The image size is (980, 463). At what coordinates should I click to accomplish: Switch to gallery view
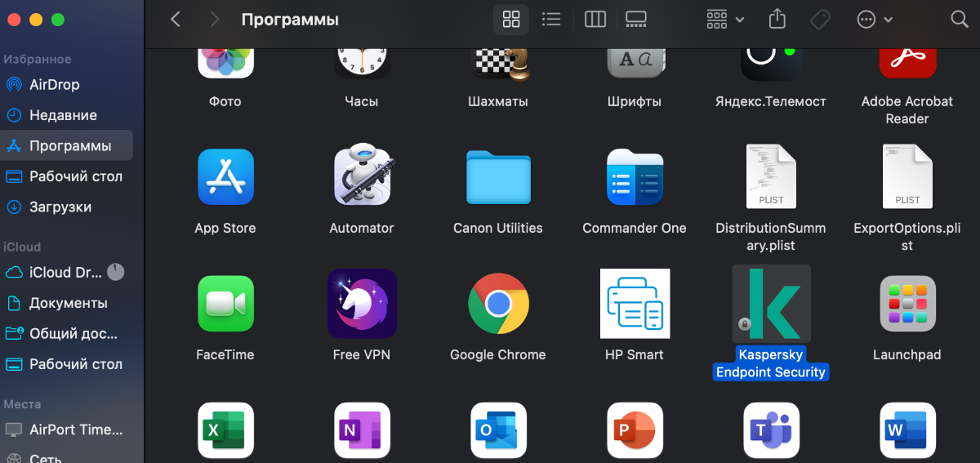(635, 20)
